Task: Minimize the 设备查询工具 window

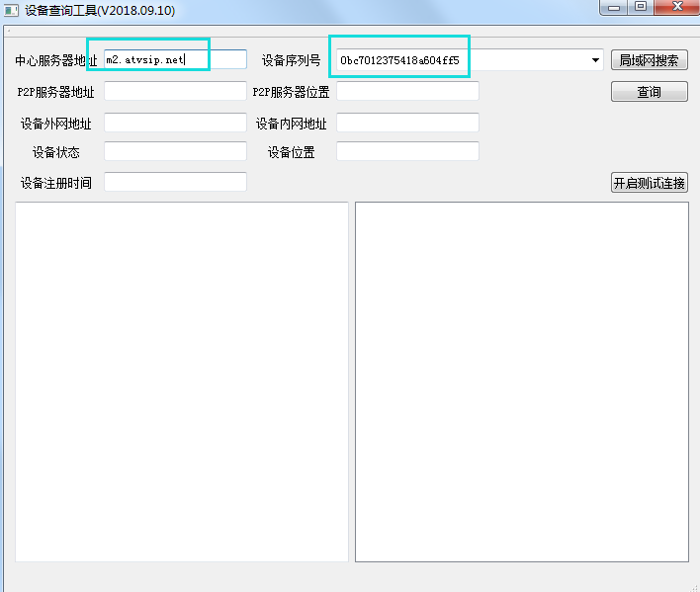Action: (614, 8)
